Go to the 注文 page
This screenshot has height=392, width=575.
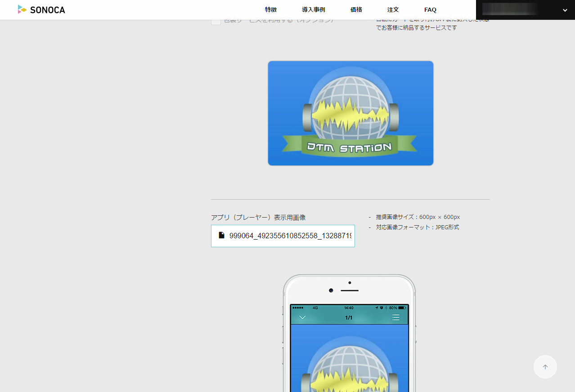pyautogui.click(x=393, y=10)
